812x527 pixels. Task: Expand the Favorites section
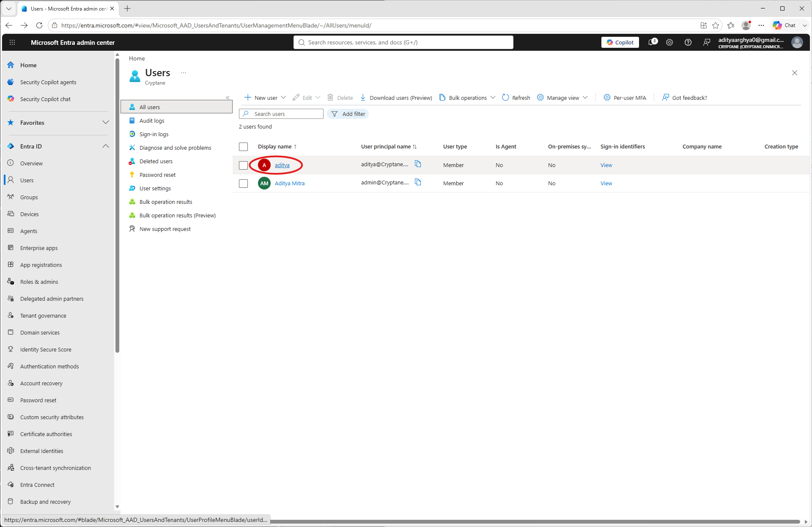tap(106, 123)
